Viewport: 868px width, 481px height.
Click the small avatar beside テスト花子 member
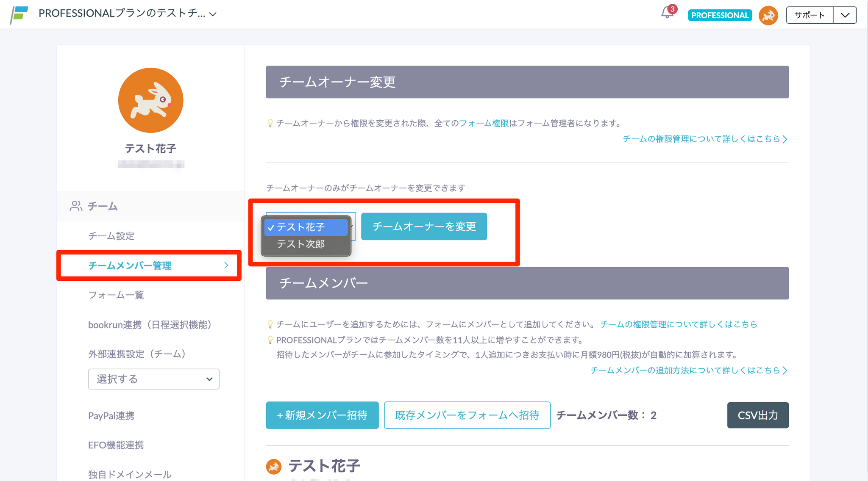pyautogui.click(x=274, y=466)
